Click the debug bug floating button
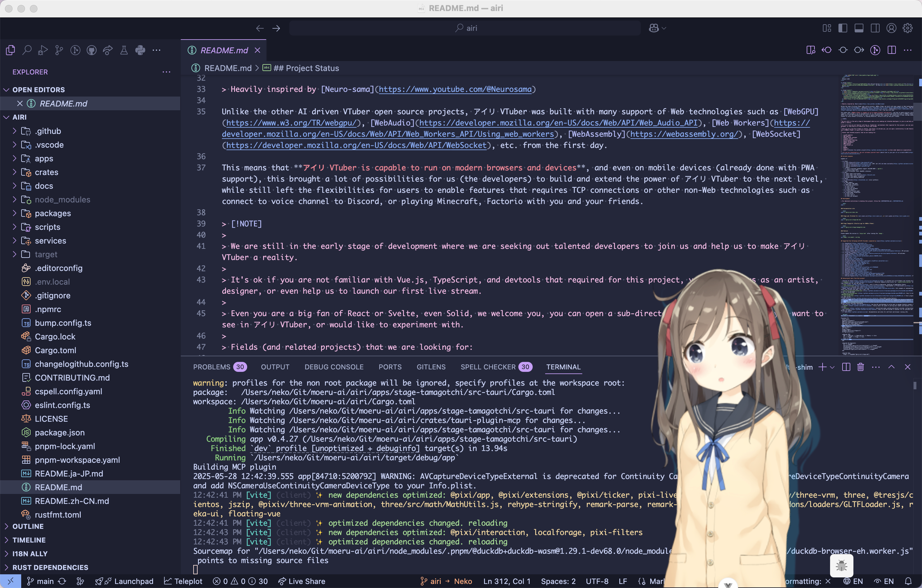 tap(842, 566)
